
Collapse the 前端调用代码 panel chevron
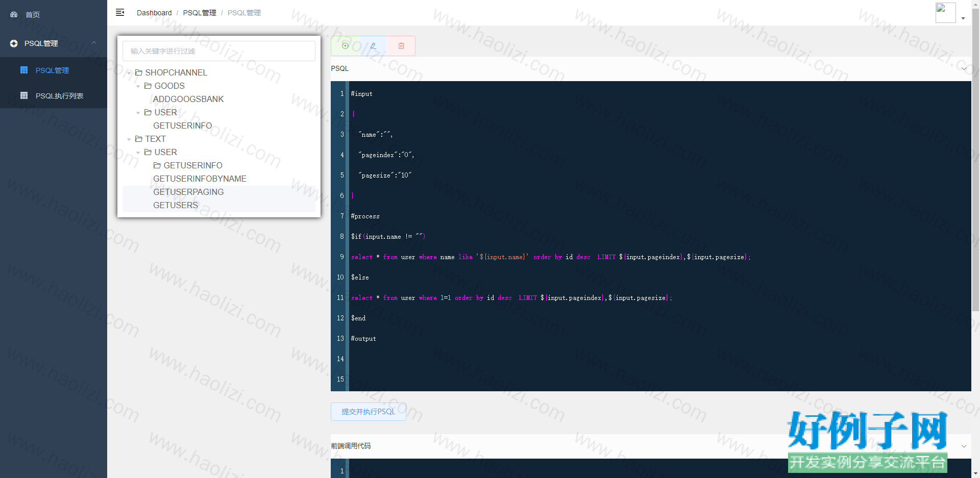[x=964, y=446]
